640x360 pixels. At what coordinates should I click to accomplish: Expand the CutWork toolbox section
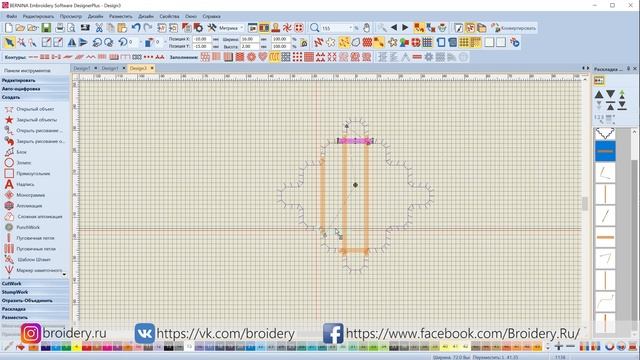[35, 283]
